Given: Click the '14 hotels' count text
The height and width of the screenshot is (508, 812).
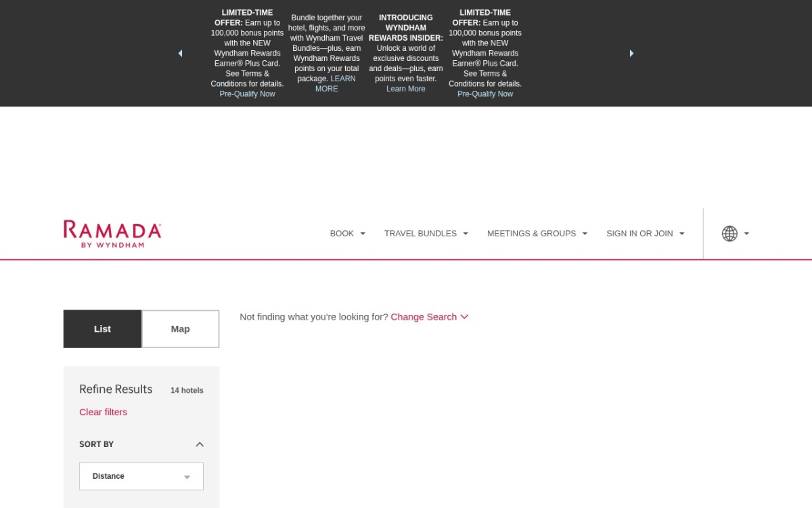Looking at the screenshot, I should point(187,390).
